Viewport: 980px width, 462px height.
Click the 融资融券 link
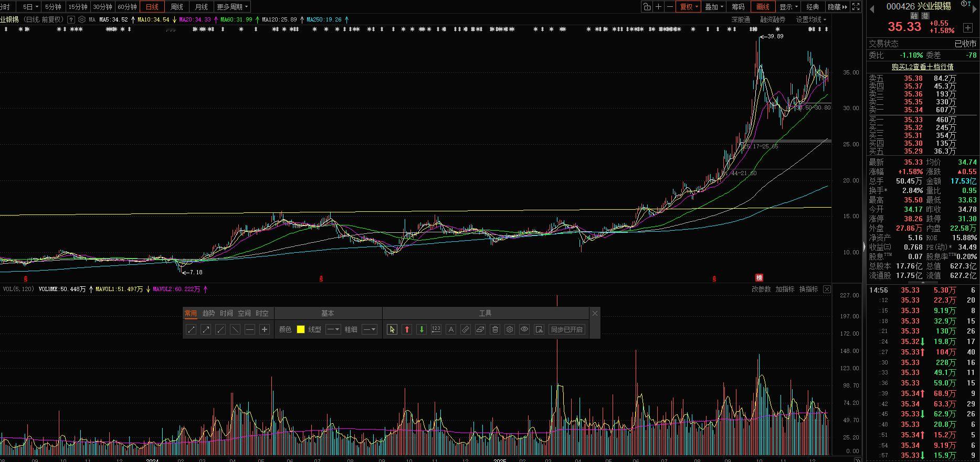tap(773, 19)
